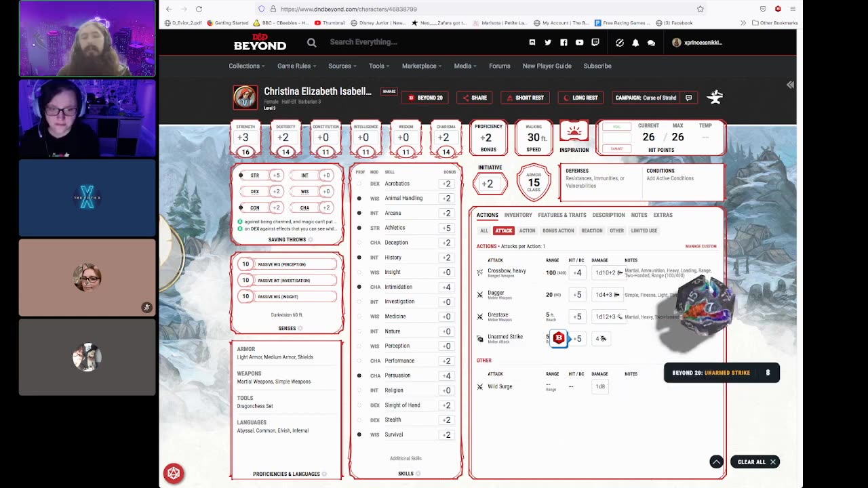Expand the Marketplace dropdown menu
The height and width of the screenshot is (488, 868).
tap(422, 66)
